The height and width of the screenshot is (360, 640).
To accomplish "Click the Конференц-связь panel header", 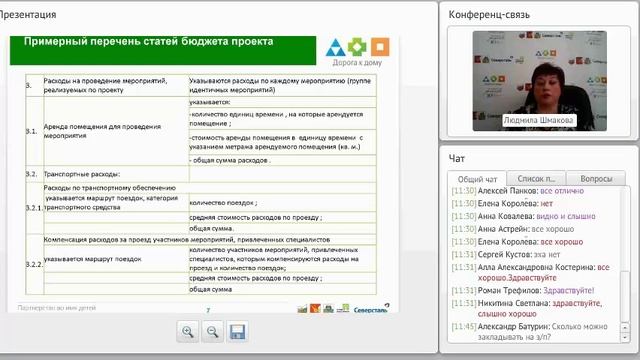I will (489, 15).
